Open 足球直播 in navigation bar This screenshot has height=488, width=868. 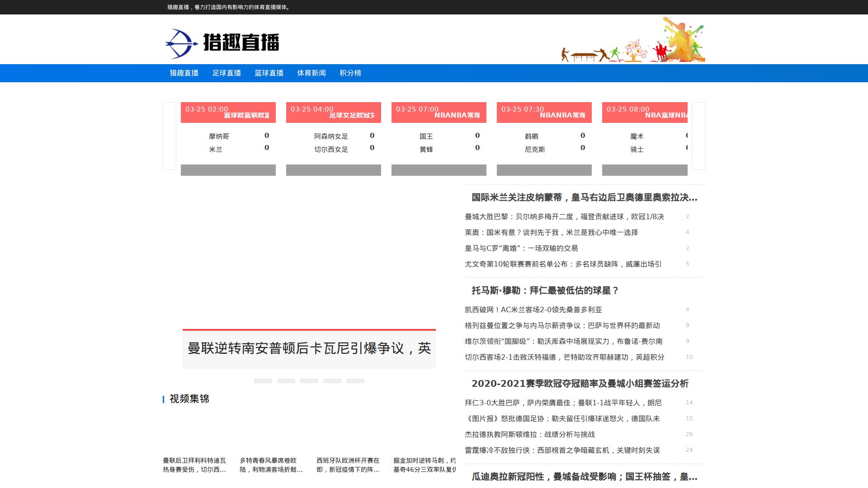coord(226,73)
